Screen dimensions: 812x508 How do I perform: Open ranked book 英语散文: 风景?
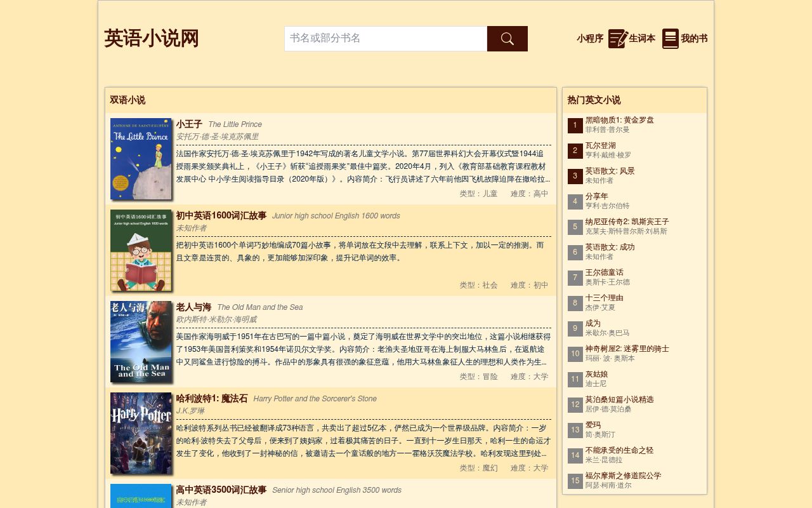(610, 171)
